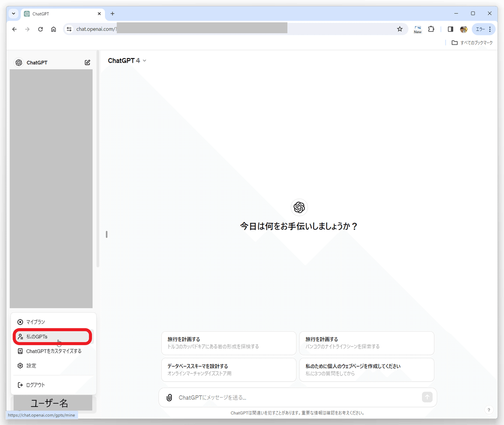Select マイプラン in the user menu
504x425 pixels.
(x=54, y=322)
